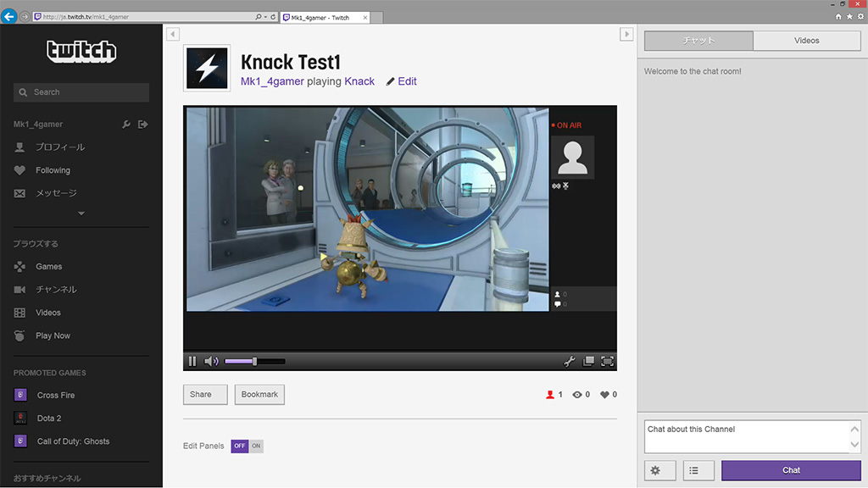Open promoted game Cross Fire

[56, 395]
